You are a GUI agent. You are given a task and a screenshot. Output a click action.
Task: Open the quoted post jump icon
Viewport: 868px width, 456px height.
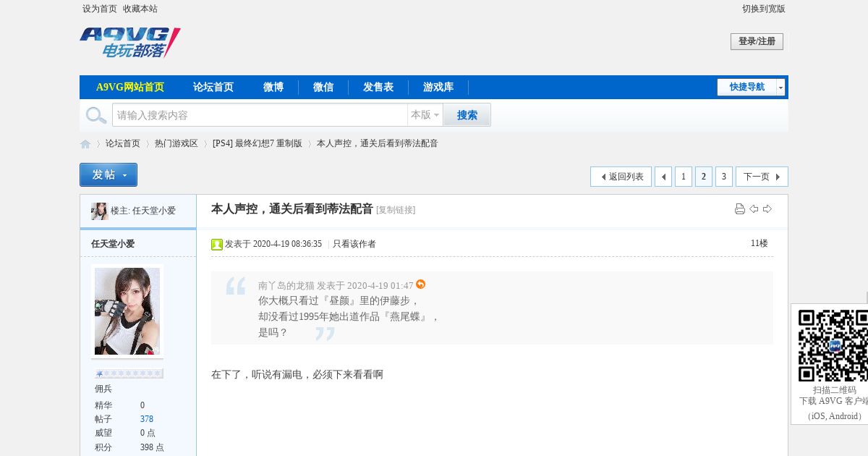click(x=421, y=284)
